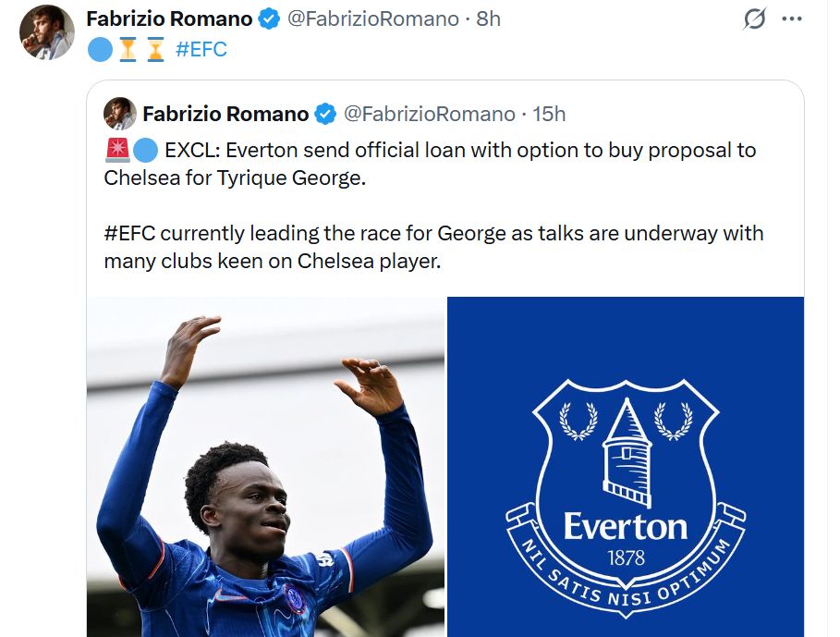The height and width of the screenshot is (637, 840).
Task: Open the 15h timestamp of quoted post
Action: point(549,114)
